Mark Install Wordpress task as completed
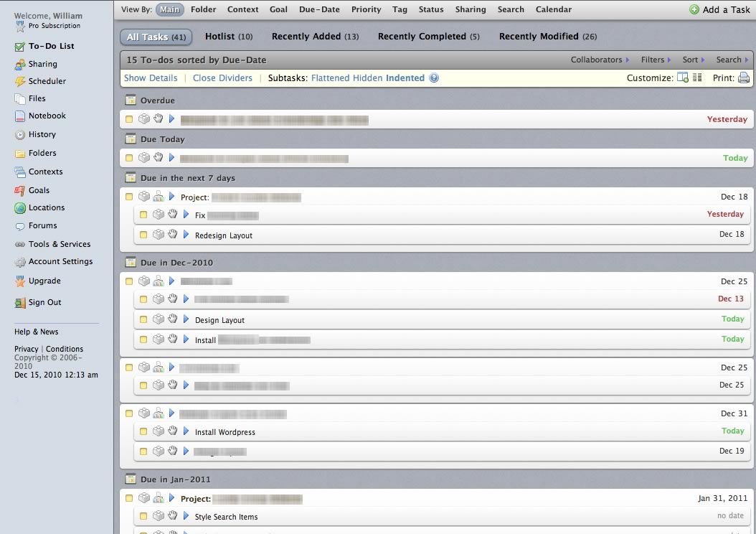Image resolution: width=756 pixels, height=534 pixels. point(143,431)
